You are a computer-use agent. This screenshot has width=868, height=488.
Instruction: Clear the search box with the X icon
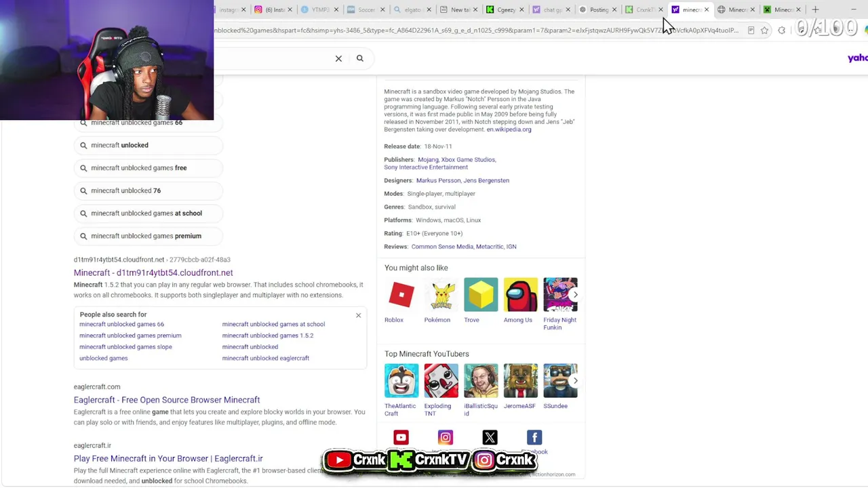(x=338, y=58)
